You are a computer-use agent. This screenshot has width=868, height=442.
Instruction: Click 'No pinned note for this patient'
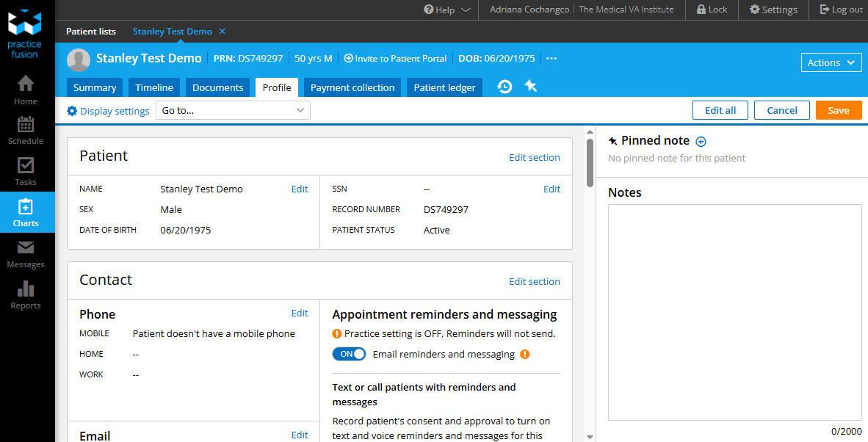coord(676,158)
